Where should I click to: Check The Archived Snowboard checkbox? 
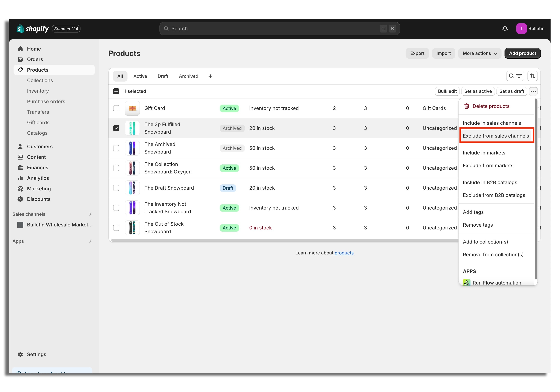tap(116, 148)
